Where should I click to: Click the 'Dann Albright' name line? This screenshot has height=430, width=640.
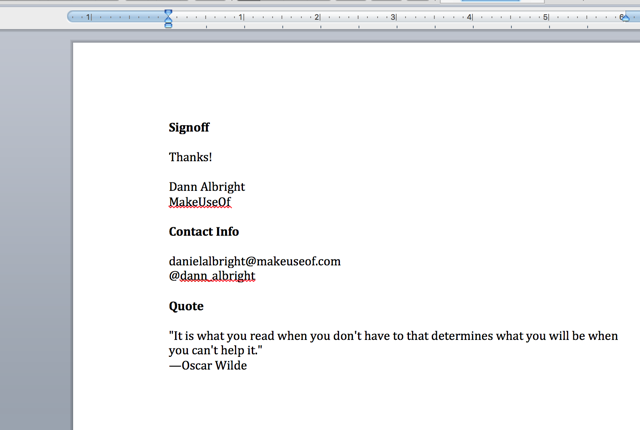(207, 187)
